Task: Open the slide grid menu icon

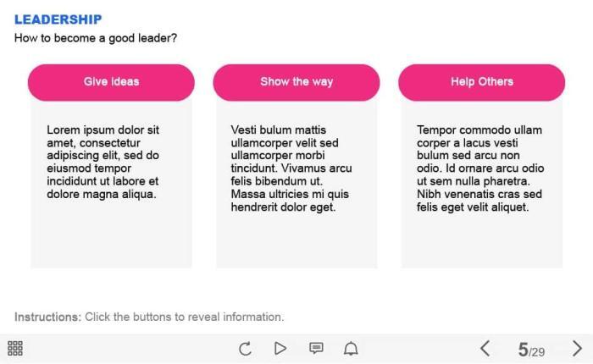Action: coord(15,348)
